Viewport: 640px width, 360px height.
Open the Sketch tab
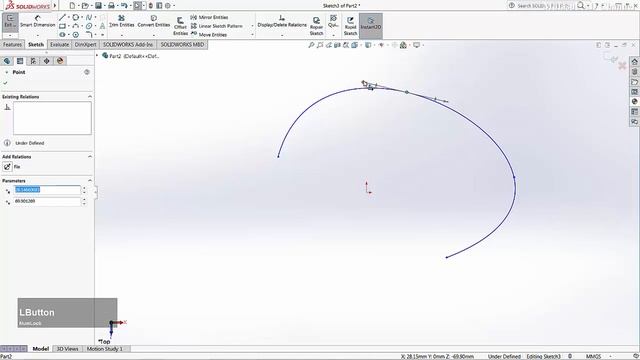36,44
